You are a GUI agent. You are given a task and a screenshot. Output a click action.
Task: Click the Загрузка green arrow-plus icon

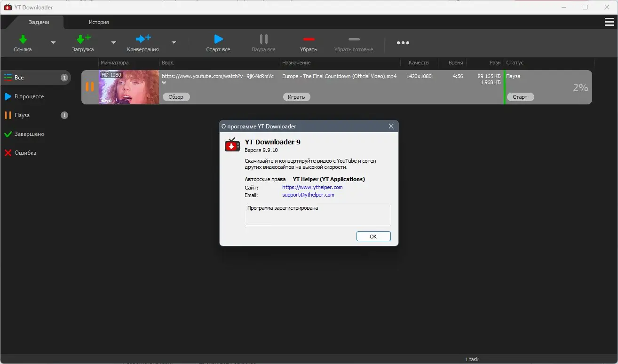tap(83, 39)
